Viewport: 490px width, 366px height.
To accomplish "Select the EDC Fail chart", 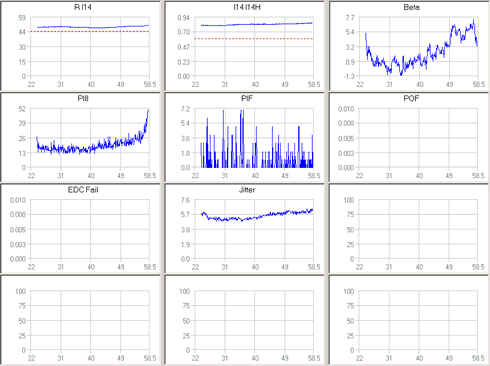I will (80, 228).
